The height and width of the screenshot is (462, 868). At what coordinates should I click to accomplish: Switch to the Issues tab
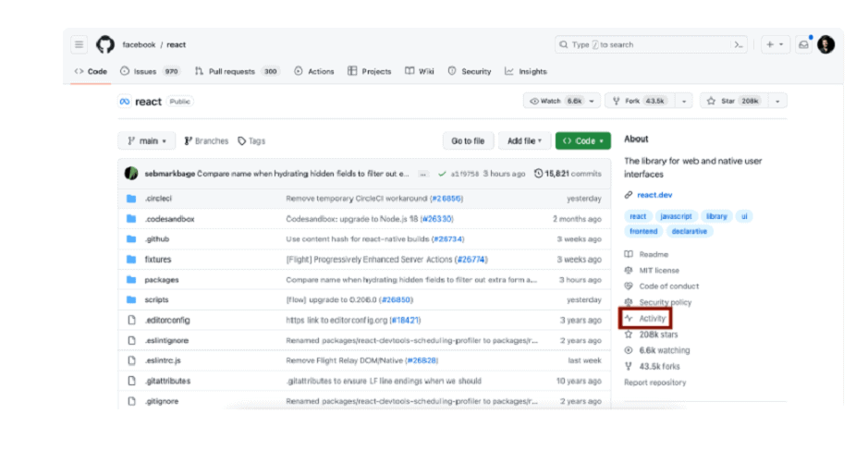click(x=150, y=71)
